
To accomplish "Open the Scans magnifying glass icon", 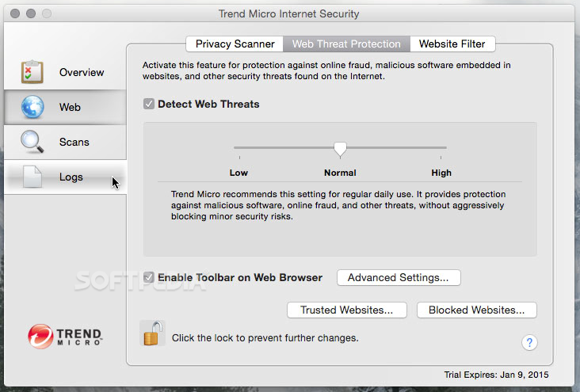I will point(32,142).
